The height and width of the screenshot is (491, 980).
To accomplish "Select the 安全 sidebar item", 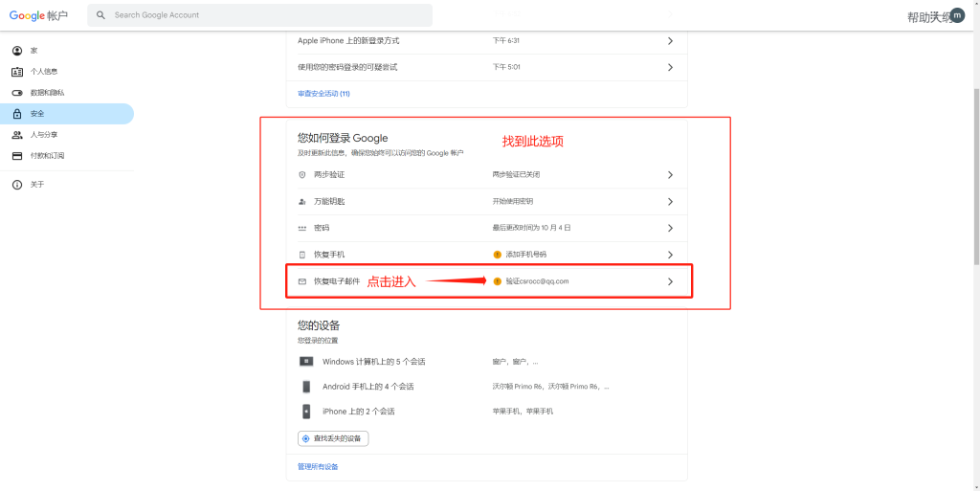I will (x=67, y=114).
